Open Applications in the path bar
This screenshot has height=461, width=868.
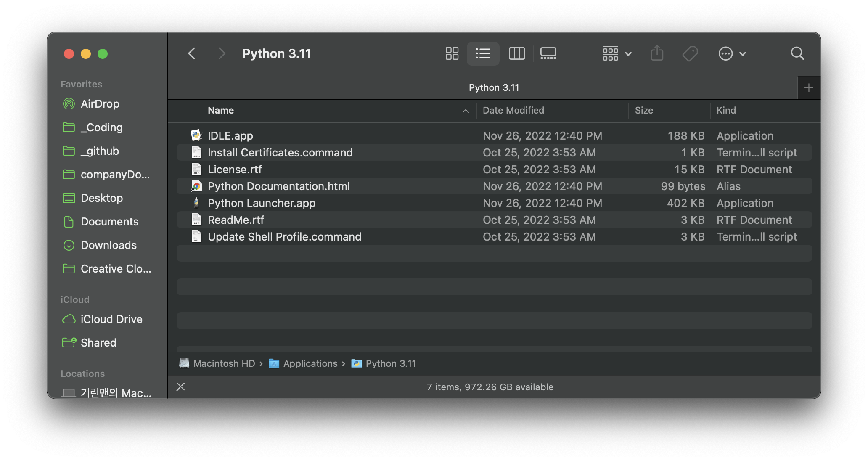tap(310, 363)
